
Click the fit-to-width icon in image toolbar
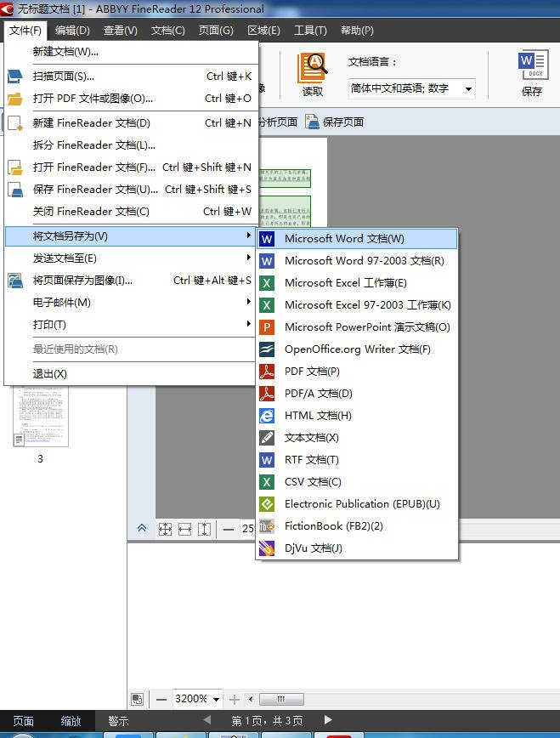click(x=184, y=529)
